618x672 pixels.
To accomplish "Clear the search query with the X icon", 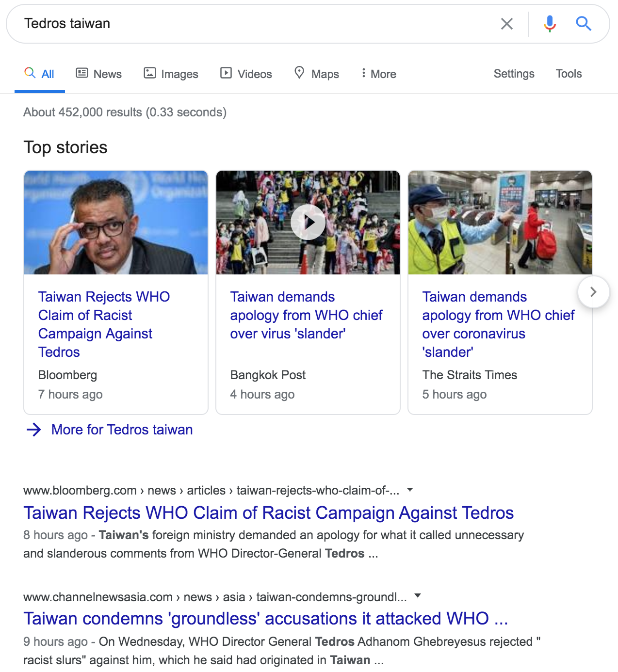I will pyautogui.click(x=506, y=24).
